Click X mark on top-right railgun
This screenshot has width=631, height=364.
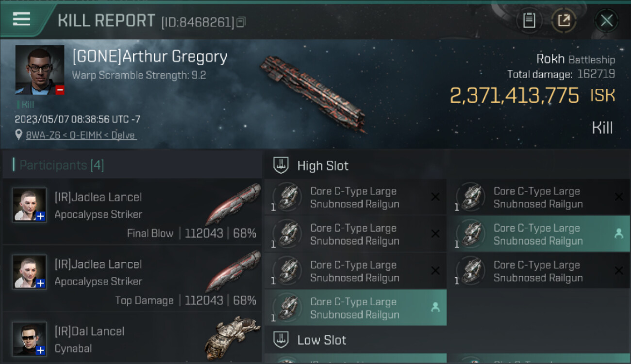[x=619, y=197]
